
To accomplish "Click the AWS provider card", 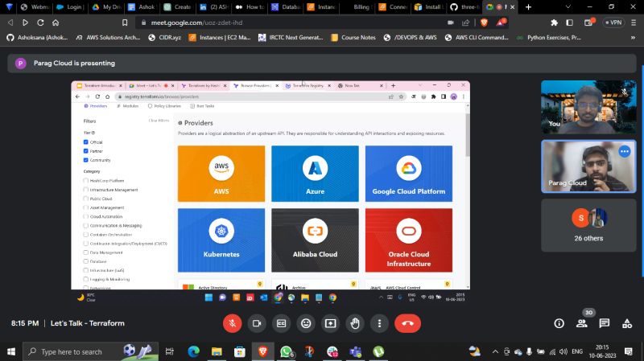I will point(221,174).
